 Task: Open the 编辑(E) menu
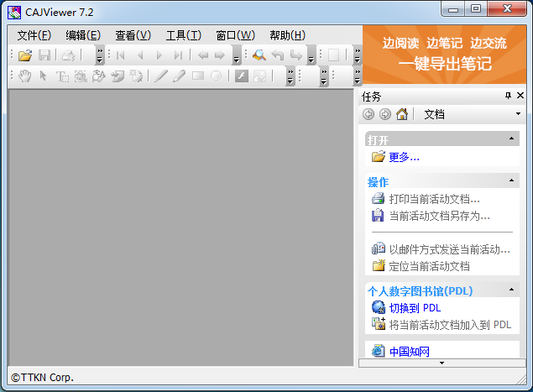(x=83, y=35)
